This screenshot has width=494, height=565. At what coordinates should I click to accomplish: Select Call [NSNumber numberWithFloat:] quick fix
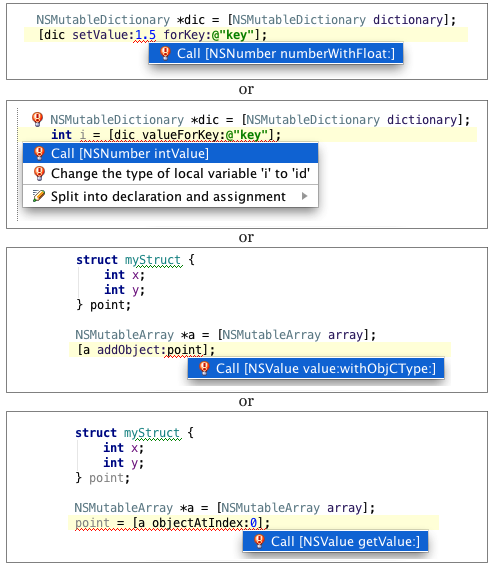(276, 53)
